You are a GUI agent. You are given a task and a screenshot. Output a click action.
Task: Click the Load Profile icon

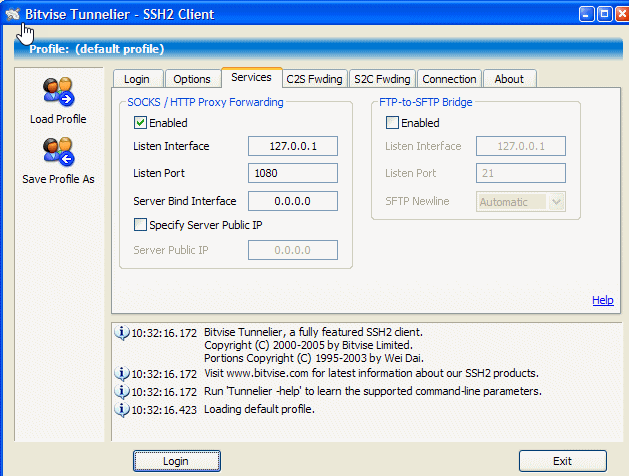point(59,92)
